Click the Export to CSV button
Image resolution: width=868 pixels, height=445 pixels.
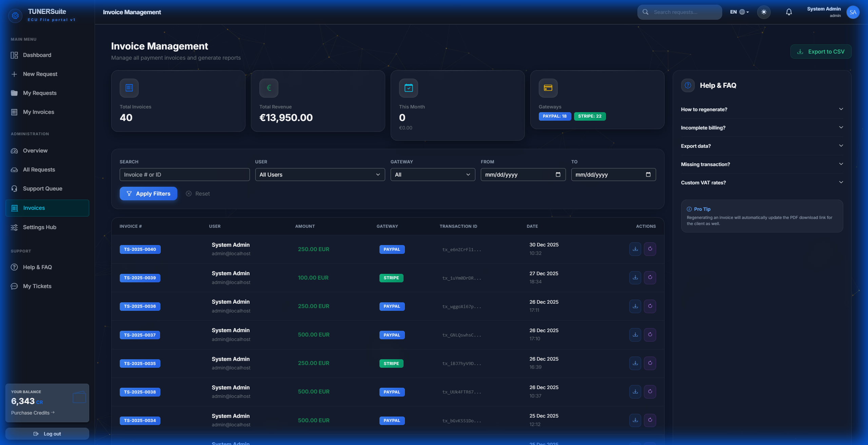821,52
